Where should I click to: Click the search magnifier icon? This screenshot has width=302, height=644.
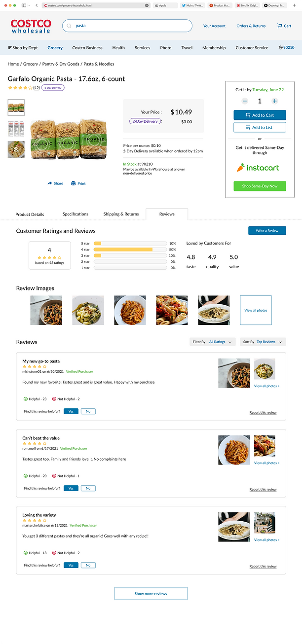[x=69, y=26]
